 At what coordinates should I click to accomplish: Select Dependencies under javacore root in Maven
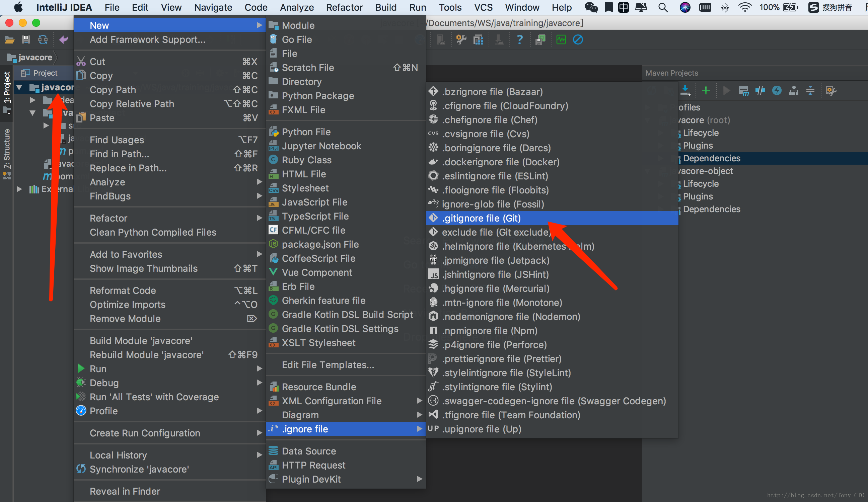[x=712, y=158]
